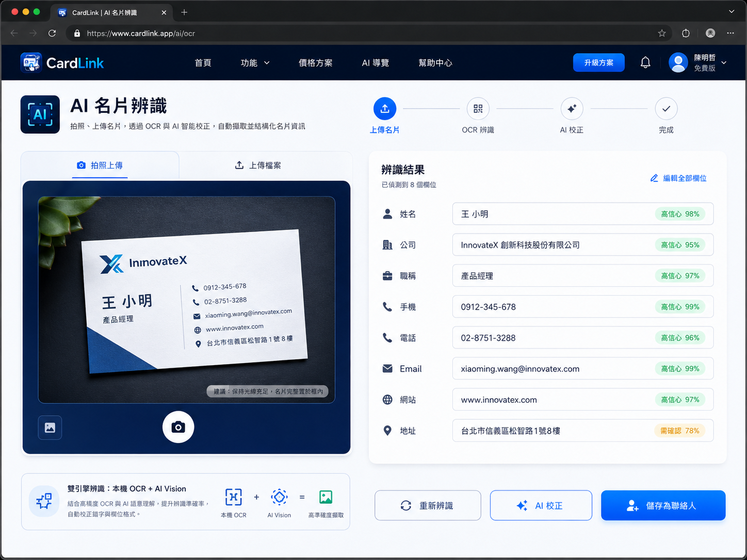Edit the Email field xiaoming.wang

[x=583, y=369]
